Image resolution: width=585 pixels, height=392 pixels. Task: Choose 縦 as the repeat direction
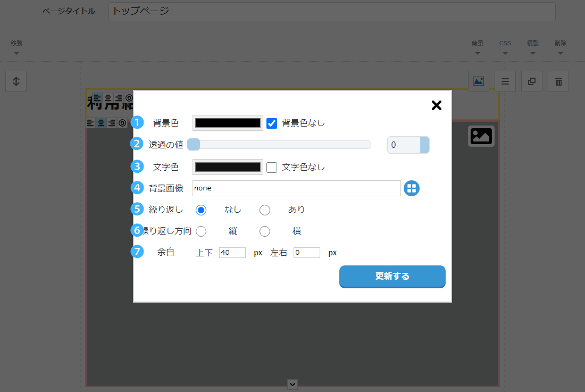tap(201, 231)
